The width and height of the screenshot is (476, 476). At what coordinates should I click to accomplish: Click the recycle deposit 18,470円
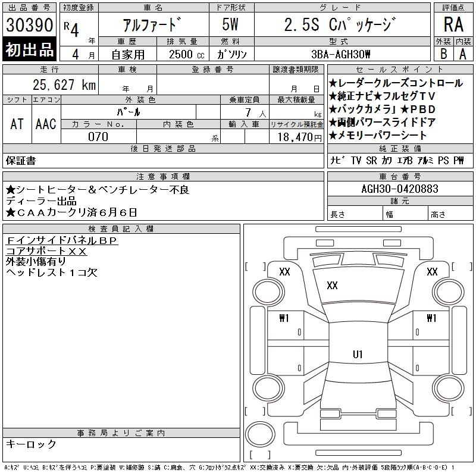(299, 137)
